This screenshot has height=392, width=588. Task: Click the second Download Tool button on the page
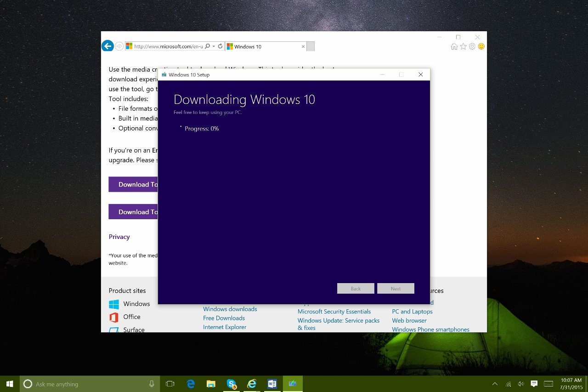(133, 212)
